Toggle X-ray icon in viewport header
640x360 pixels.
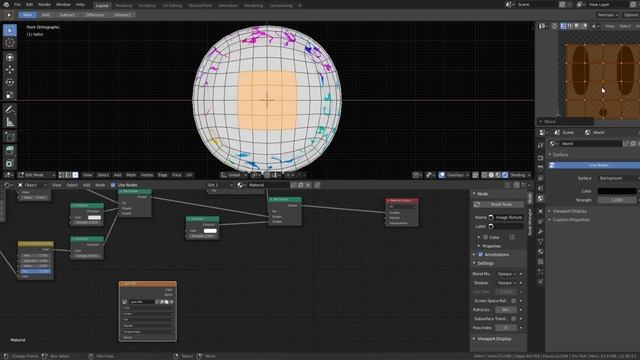(475, 175)
